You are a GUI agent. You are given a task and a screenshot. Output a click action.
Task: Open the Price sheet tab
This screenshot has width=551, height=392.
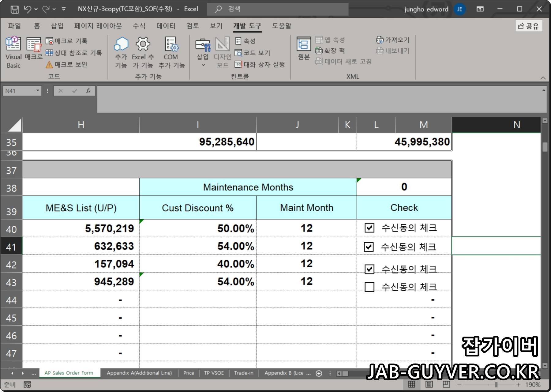[189, 373]
